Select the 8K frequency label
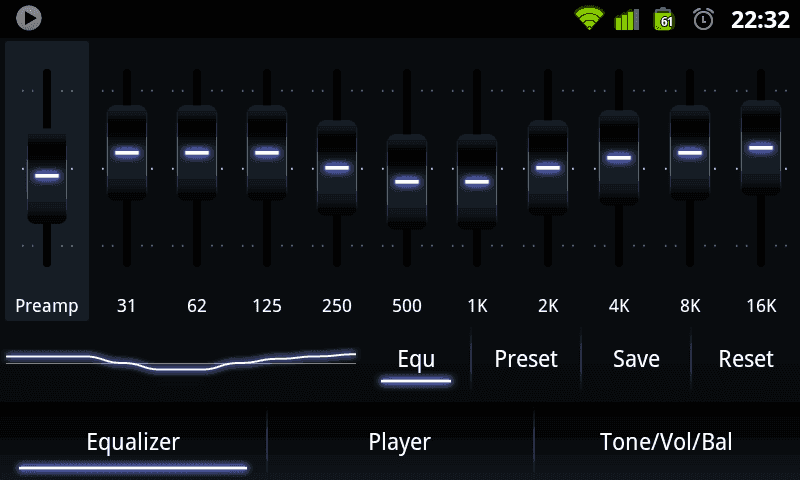This screenshot has width=800, height=480. coord(690,306)
